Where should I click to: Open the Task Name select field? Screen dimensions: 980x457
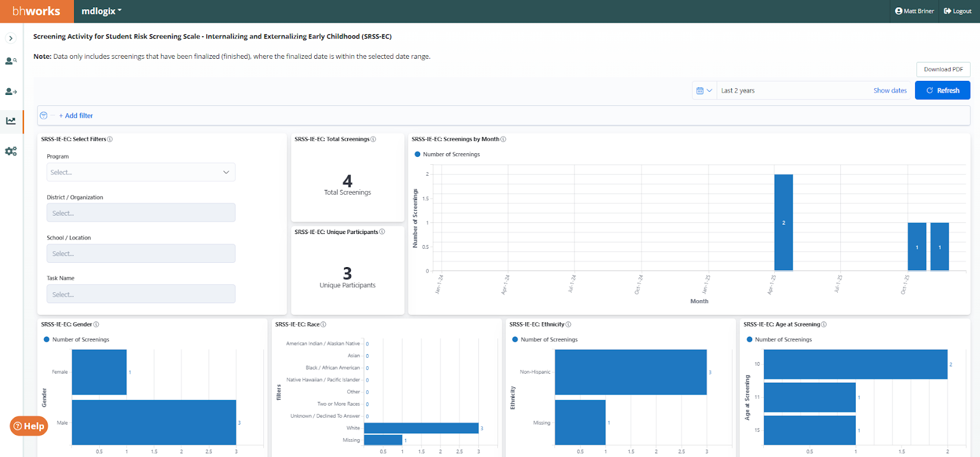(x=141, y=294)
